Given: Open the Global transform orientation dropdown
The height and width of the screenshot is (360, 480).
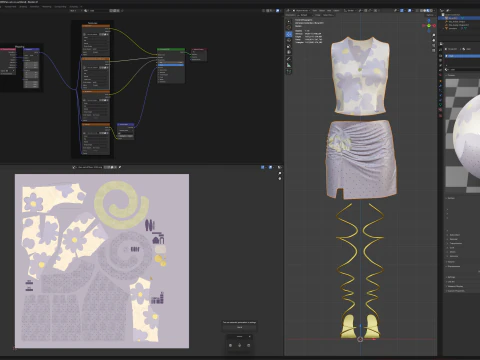Looking at the screenshot, I should click(x=349, y=11).
